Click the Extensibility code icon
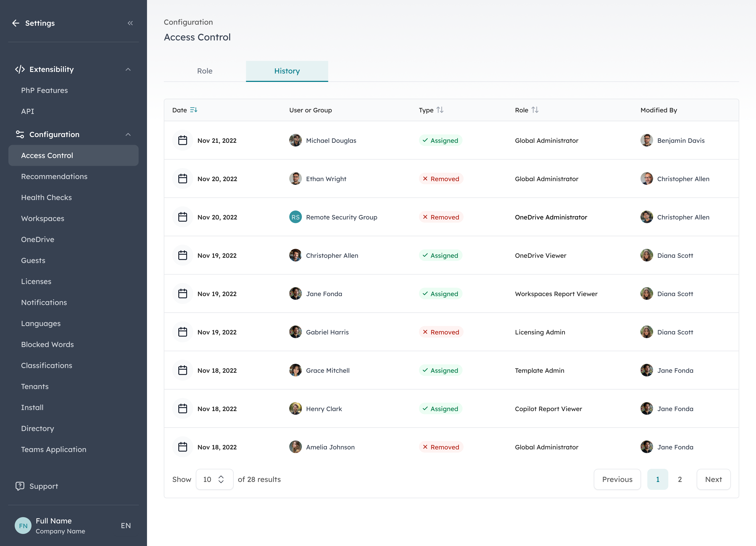The height and width of the screenshot is (546, 756). (20, 69)
